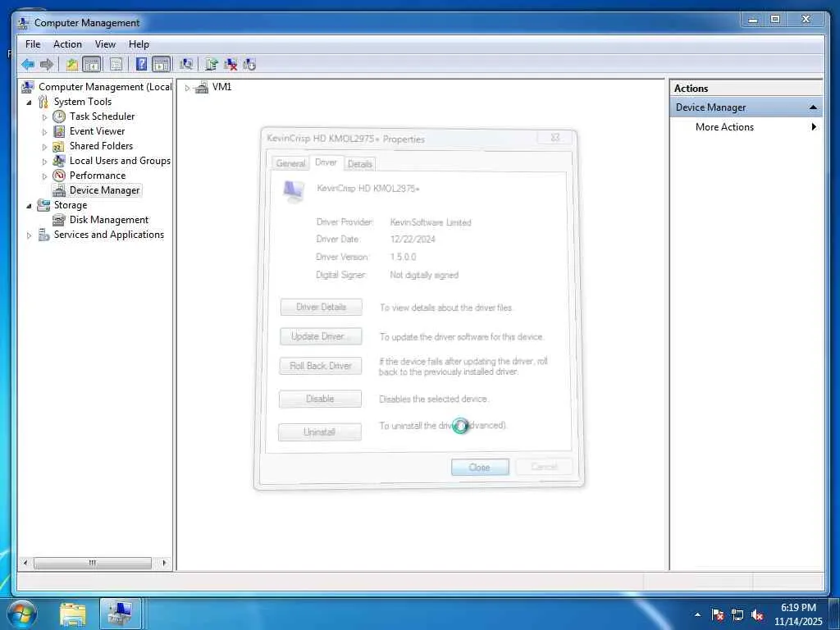Screen dimensions: 840x630
Task: Open Help via the blue question-mark icon
Action: point(141,65)
